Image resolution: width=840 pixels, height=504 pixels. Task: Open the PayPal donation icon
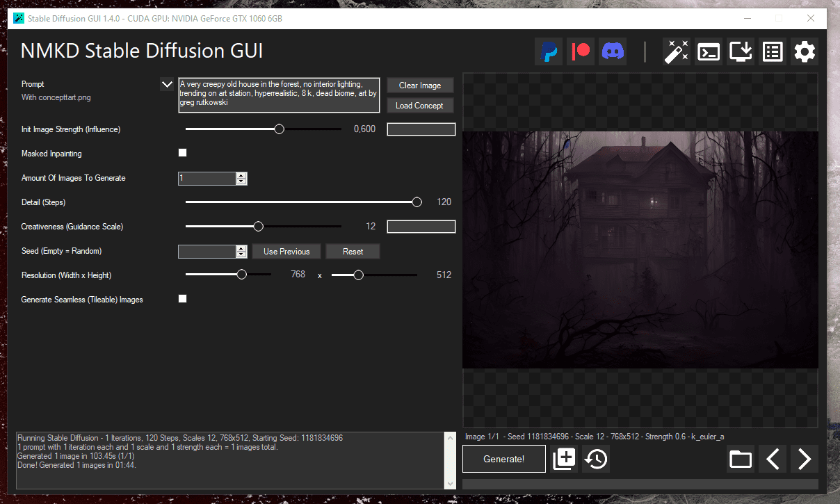(549, 51)
